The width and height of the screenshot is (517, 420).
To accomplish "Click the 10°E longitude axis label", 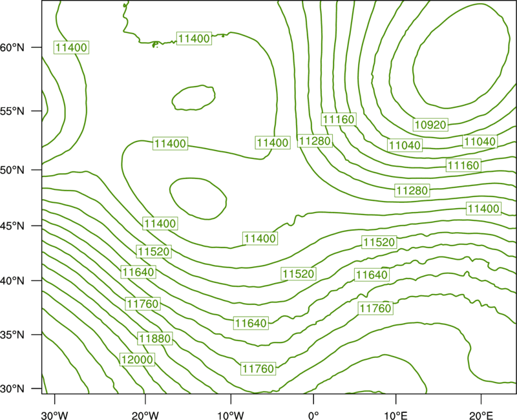I will point(396,415).
